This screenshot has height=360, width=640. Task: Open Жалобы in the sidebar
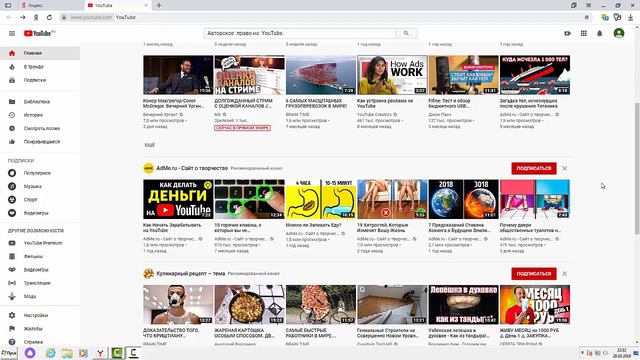coord(40,329)
